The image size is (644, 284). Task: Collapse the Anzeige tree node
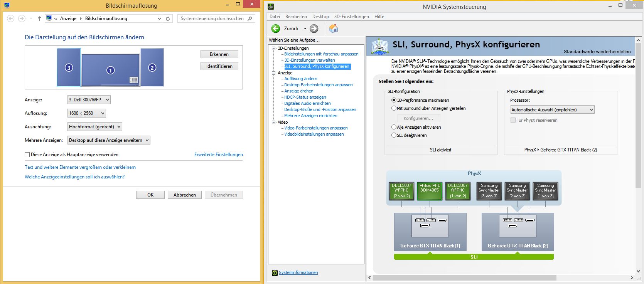(274, 73)
